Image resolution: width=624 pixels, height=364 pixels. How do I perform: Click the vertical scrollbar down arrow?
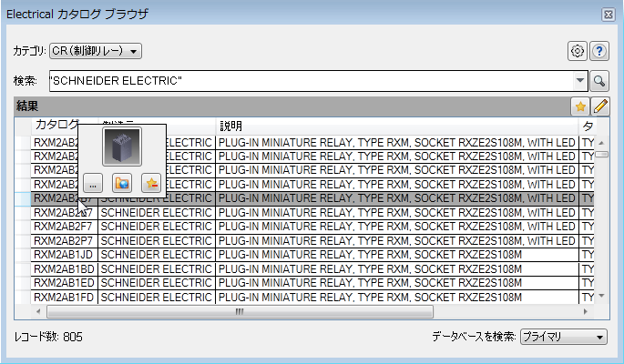click(602, 296)
